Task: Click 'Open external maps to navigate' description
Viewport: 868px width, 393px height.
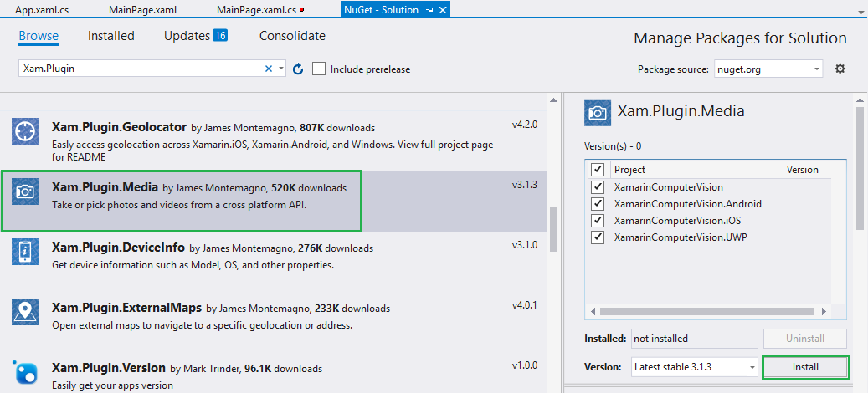Action: [x=202, y=325]
